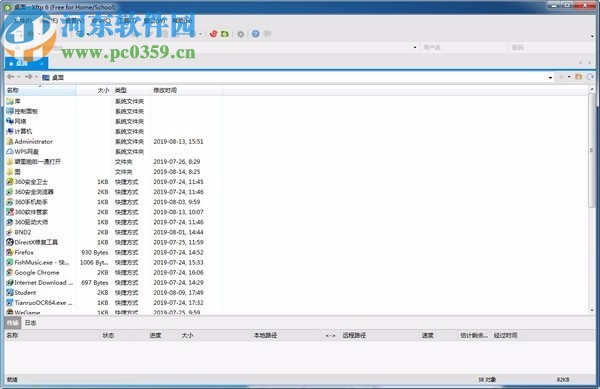
Task: Click the 82KB status bar text
Action: [563, 379]
